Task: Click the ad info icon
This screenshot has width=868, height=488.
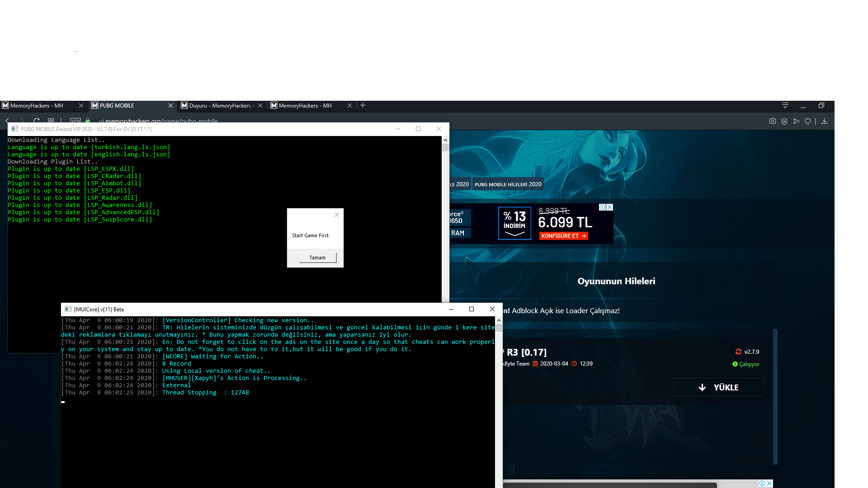Action: (x=603, y=207)
